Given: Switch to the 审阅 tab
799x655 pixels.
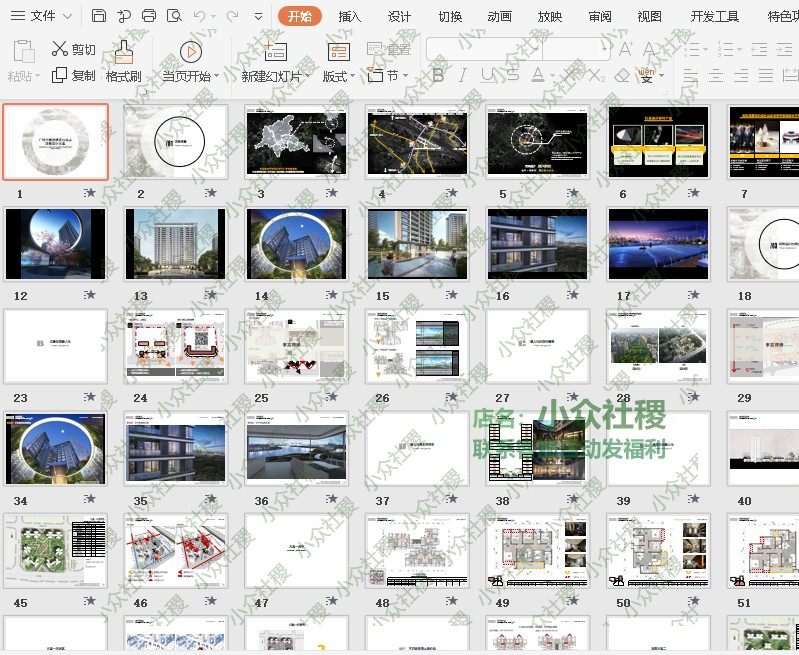Looking at the screenshot, I should (x=600, y=16).
